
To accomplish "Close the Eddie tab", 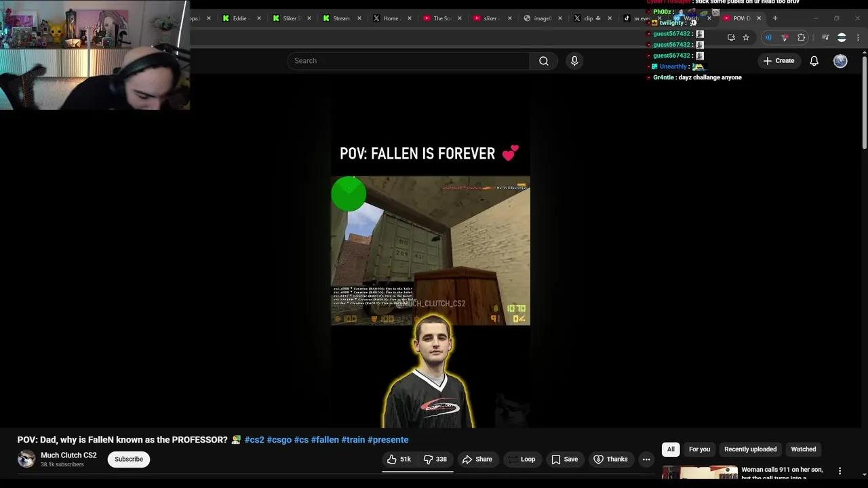I will [x=259, y=18].
